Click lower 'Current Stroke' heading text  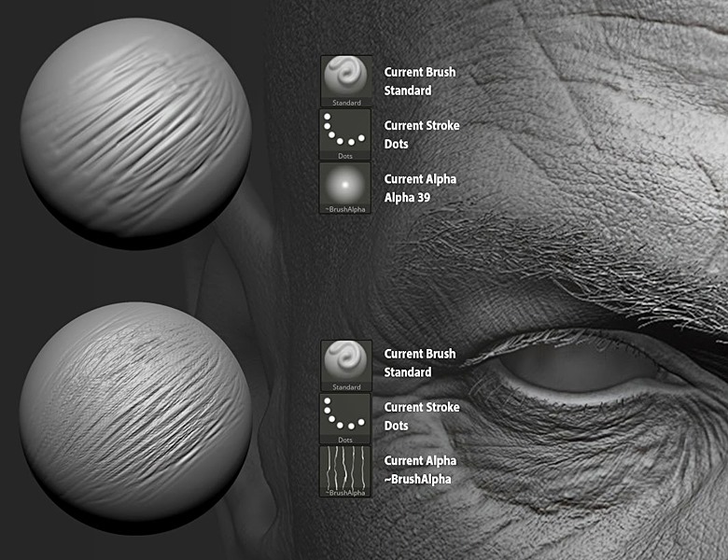(x=422, y=407)
